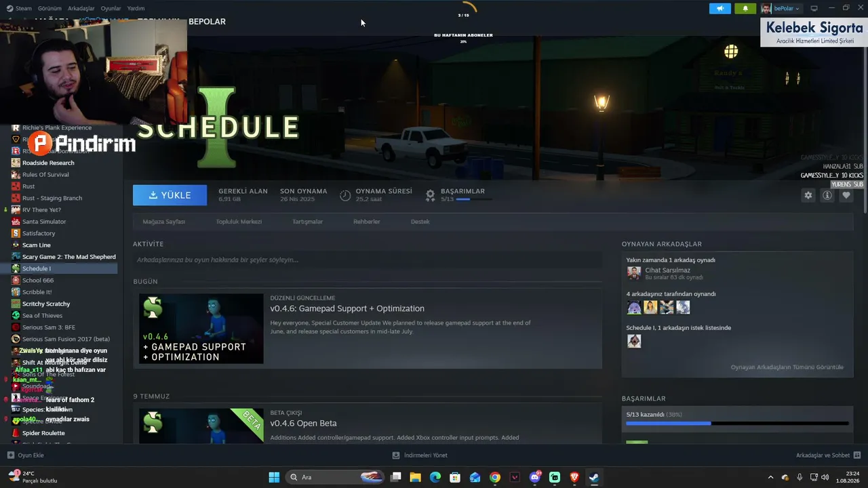The image size is (868, 488).
Task: Open the Destek tab
Action: tap(420, 222)
